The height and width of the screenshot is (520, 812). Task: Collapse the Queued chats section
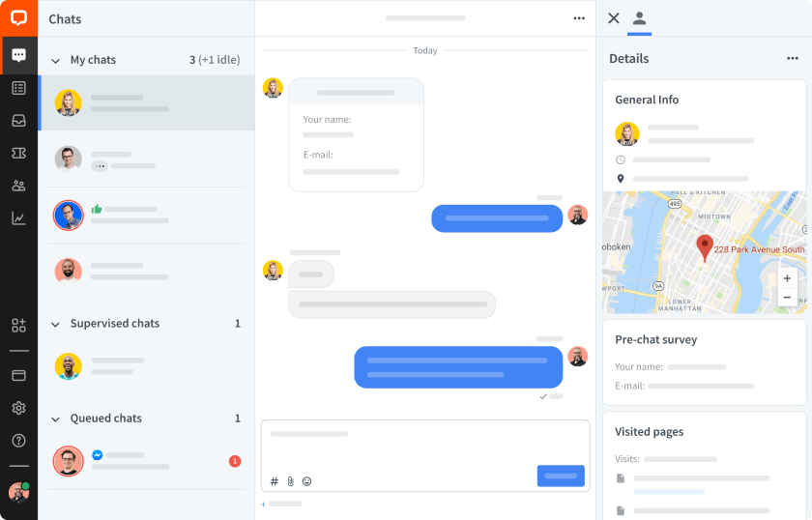pyautogui.click(x=55, y=419)
